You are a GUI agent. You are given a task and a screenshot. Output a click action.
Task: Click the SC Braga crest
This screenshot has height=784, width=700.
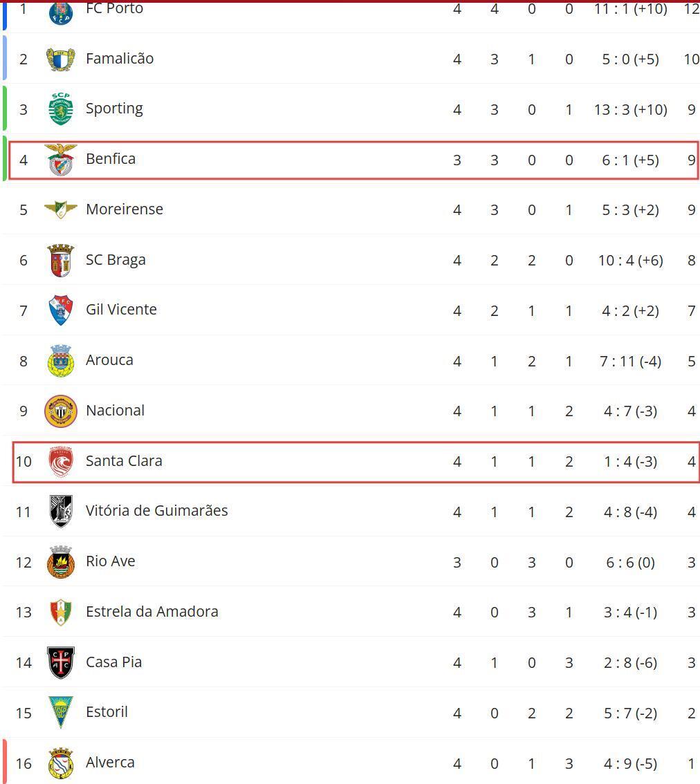click(x=61, y=260)
